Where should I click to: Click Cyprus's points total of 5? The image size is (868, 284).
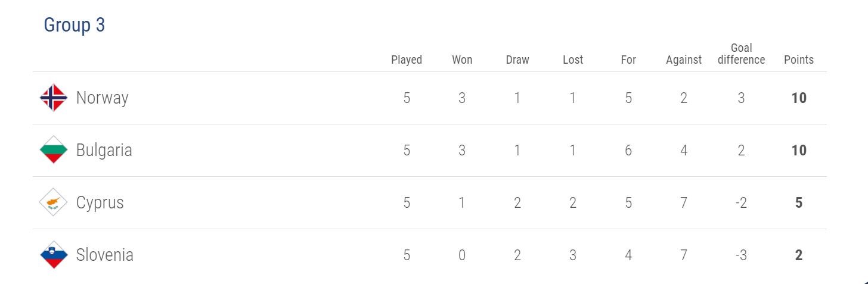799,203
